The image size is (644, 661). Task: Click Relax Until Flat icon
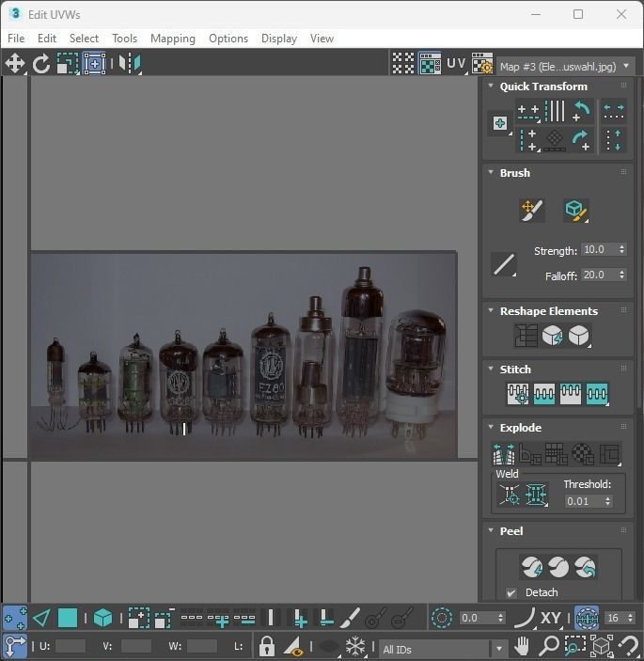552,336
